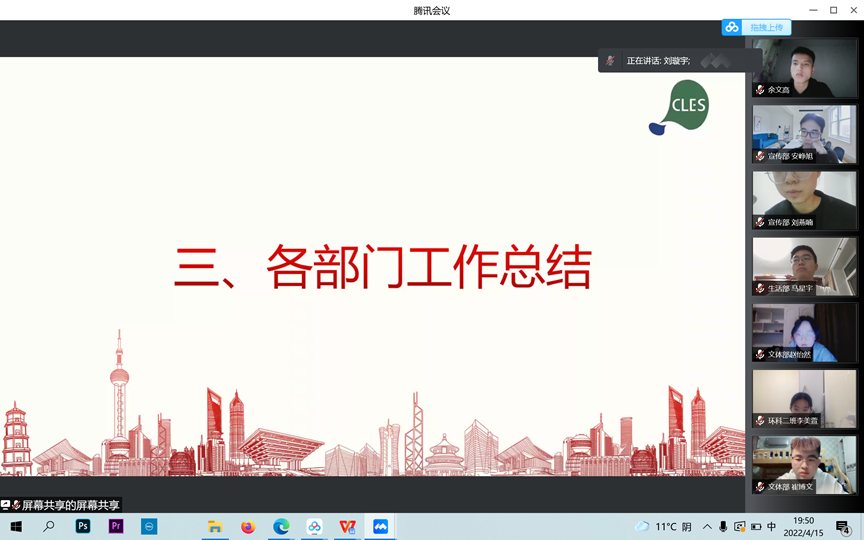Screen dimensions: 864x540
Task: Open File Explorer from the taskbar
Action: click(215, 527)
